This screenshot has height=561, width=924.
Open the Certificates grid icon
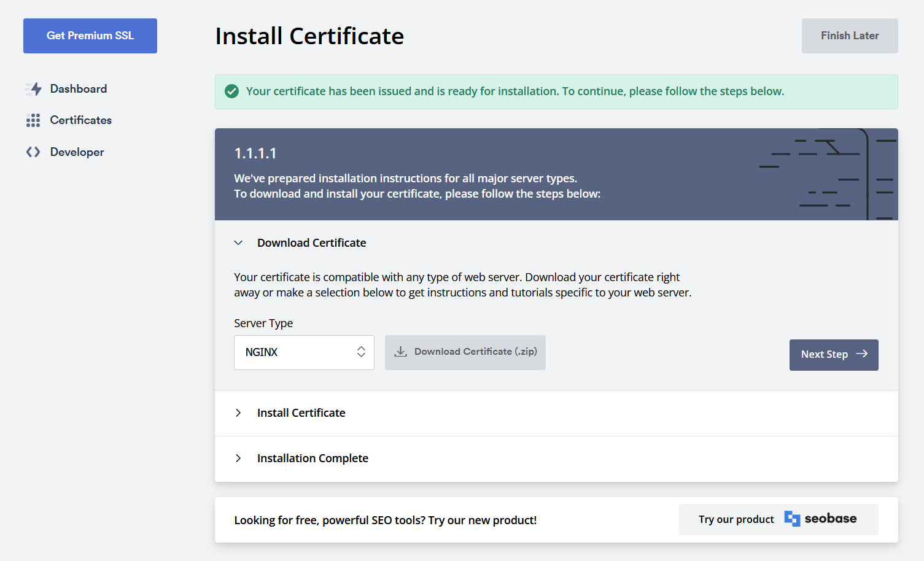(33, 120)
